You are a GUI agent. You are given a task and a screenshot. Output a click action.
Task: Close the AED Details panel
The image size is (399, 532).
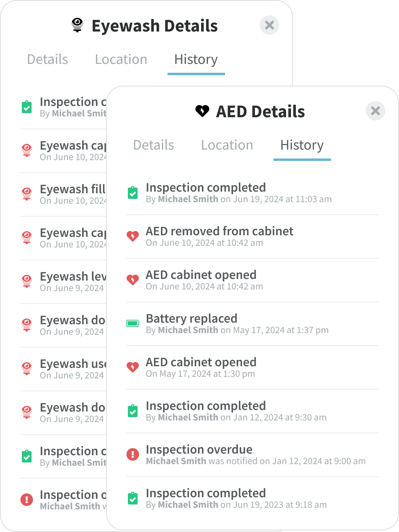pos(375,111)
